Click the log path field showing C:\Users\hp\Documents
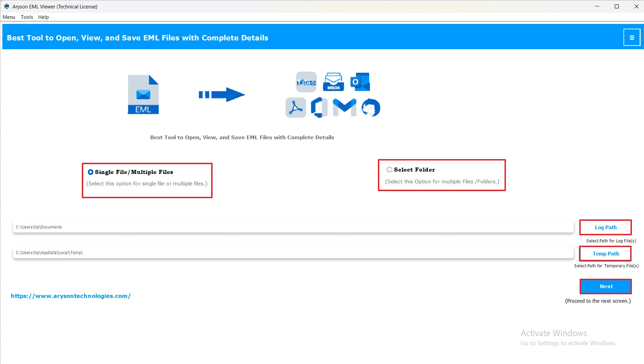Viewport: 644px width, 364px height. pos(293,227)
